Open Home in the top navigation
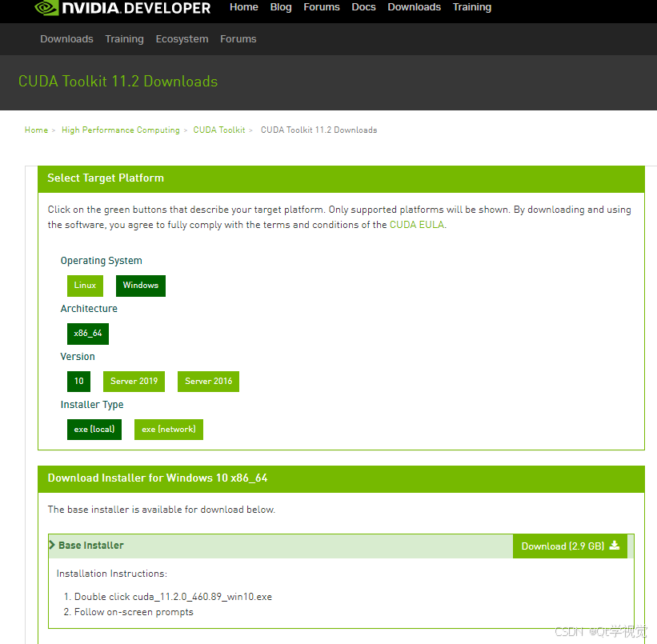Screen dimensions: 657x644 coord(244,7)
